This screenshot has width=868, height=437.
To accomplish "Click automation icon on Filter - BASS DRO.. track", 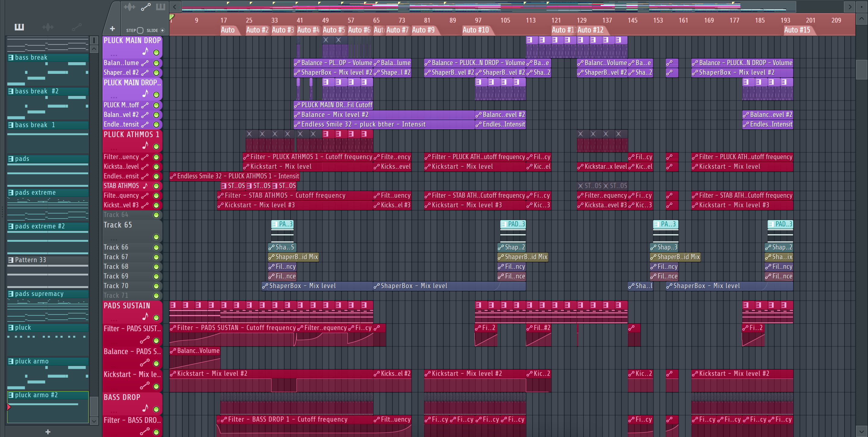I will pyautogui.click(x=145, y=431).
